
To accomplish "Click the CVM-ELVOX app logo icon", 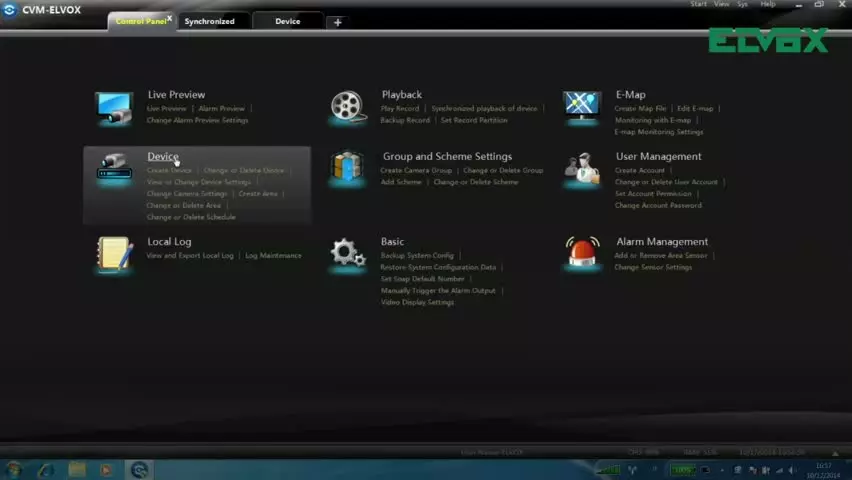I will pyautogui.click(x=9, y=10).
